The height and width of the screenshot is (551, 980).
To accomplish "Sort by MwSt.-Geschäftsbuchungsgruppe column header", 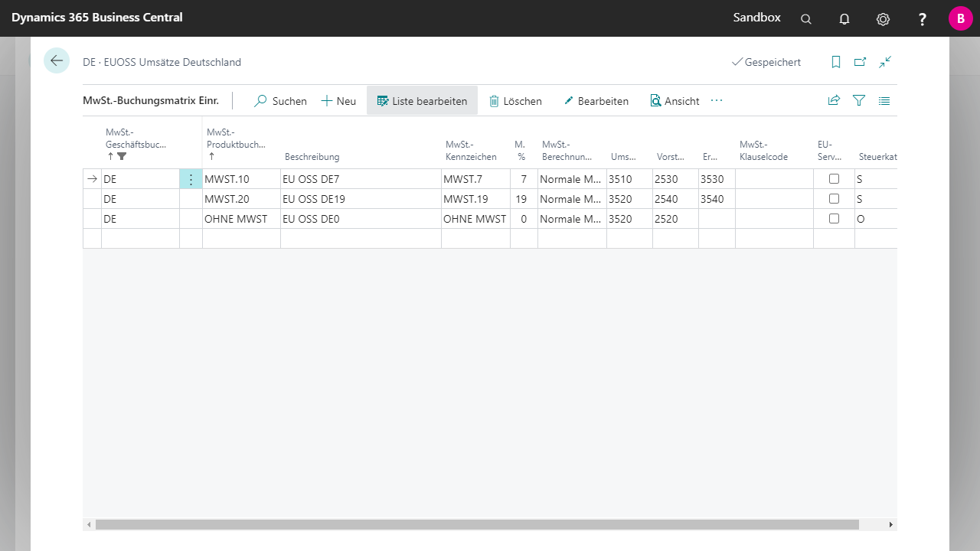I will click(x=136, y=144).
